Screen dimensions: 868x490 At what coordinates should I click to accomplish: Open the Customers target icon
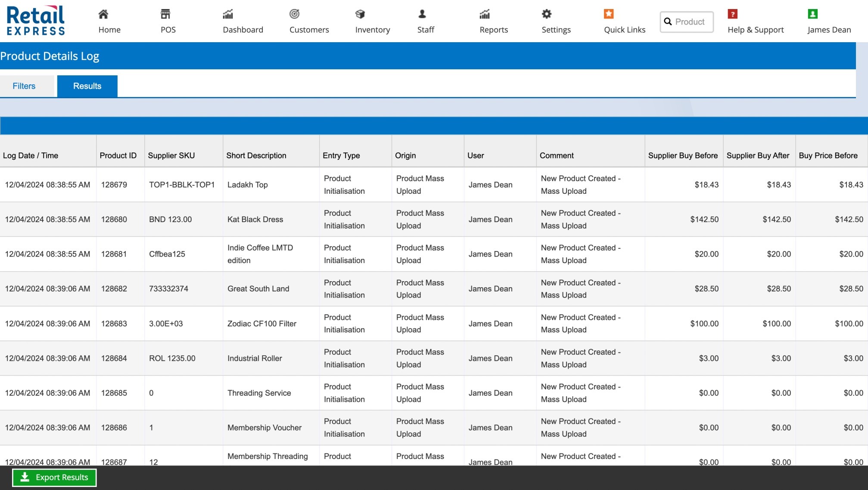[x=295, y=14]
